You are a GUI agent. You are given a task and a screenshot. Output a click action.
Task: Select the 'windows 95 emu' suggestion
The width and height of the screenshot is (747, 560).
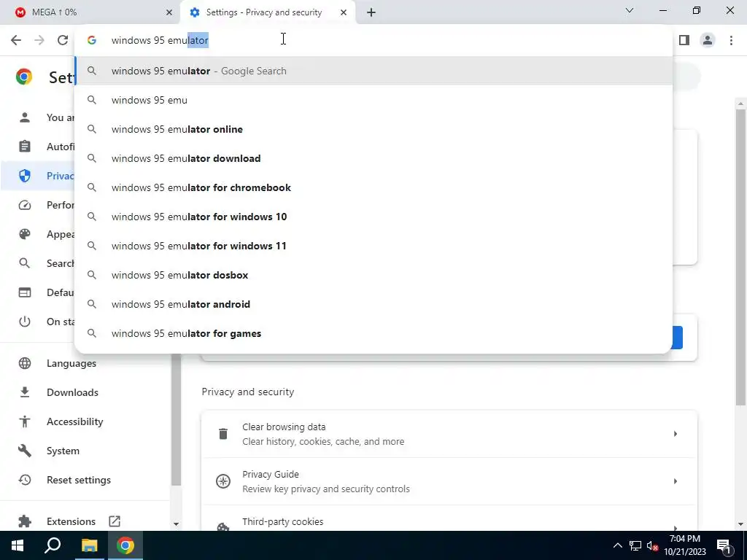click(x=373, y=100)
